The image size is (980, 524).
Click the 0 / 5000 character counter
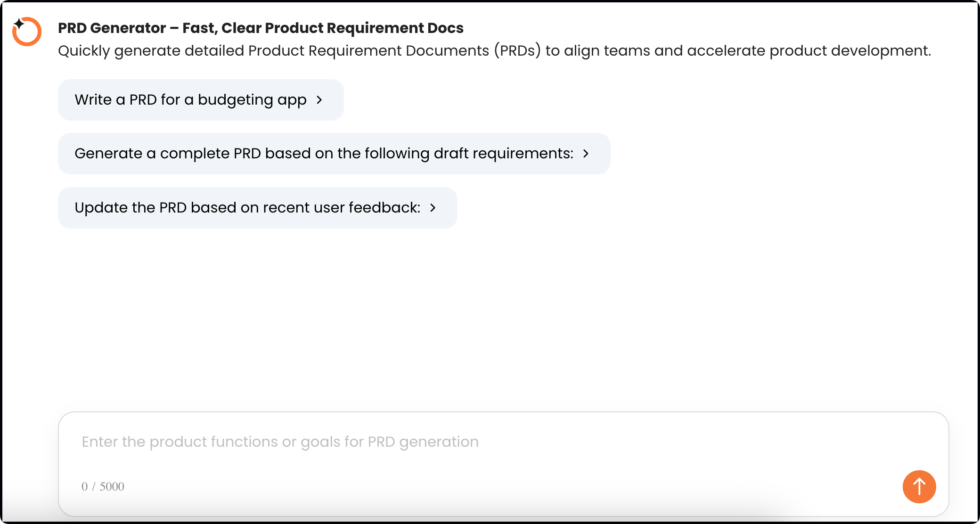103,486
